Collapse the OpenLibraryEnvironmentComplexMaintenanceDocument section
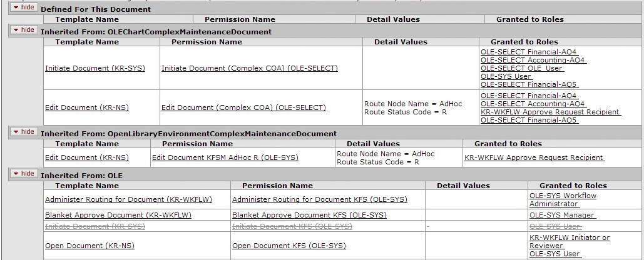 tap(24, 132)
